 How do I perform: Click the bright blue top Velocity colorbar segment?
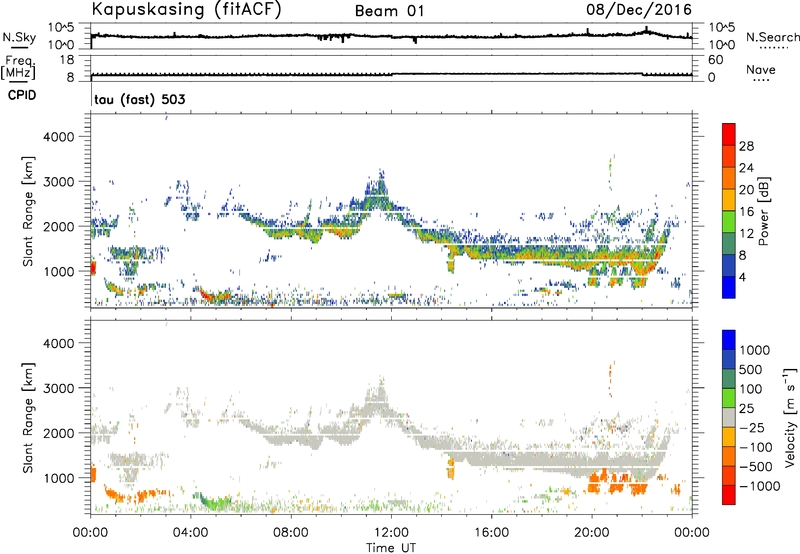pyautogui.click(x=729, y=340)
